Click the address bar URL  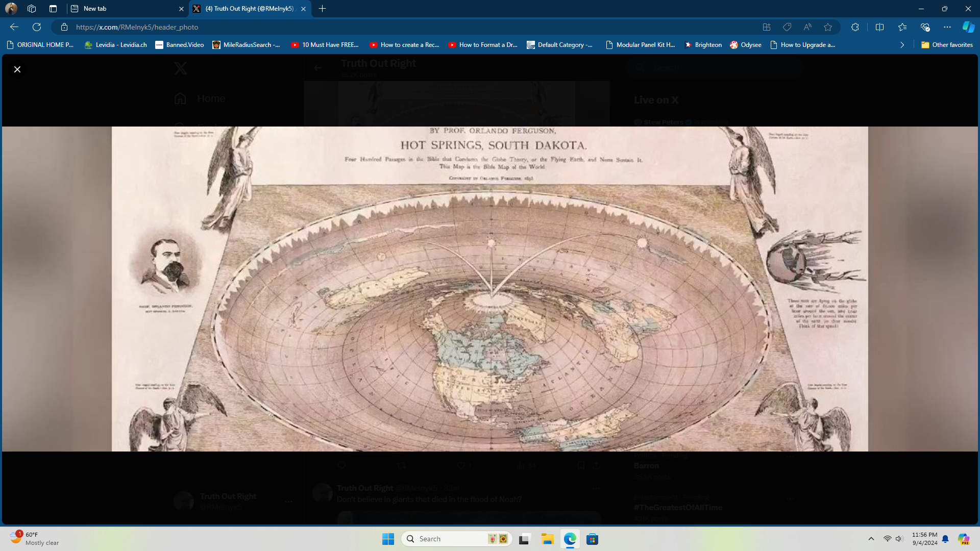click(137, 27)
